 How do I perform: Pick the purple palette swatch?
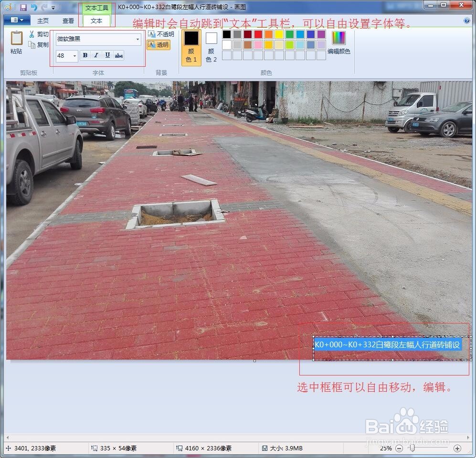[321, 34]
